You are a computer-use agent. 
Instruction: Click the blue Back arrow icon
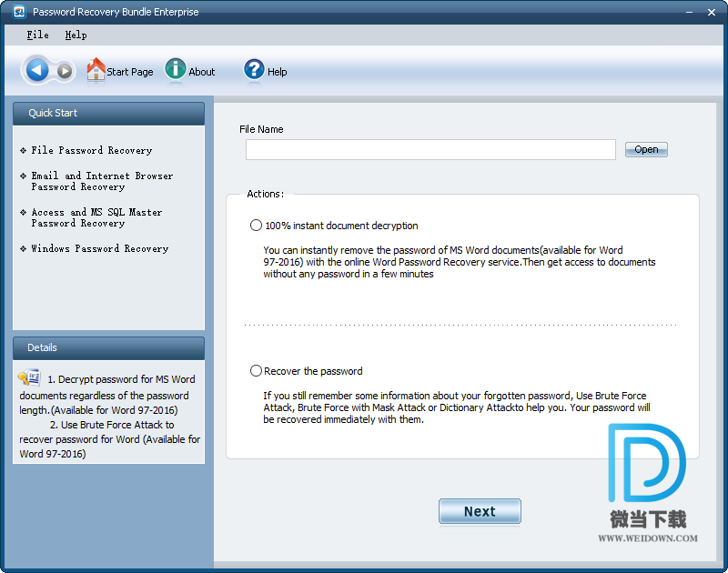(x=36, y=71)
